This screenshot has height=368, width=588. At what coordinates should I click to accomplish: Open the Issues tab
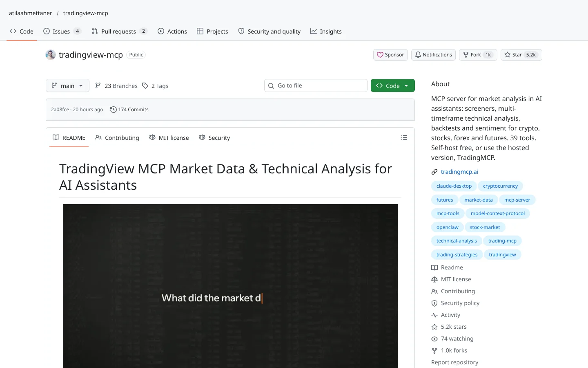(62, 31)
